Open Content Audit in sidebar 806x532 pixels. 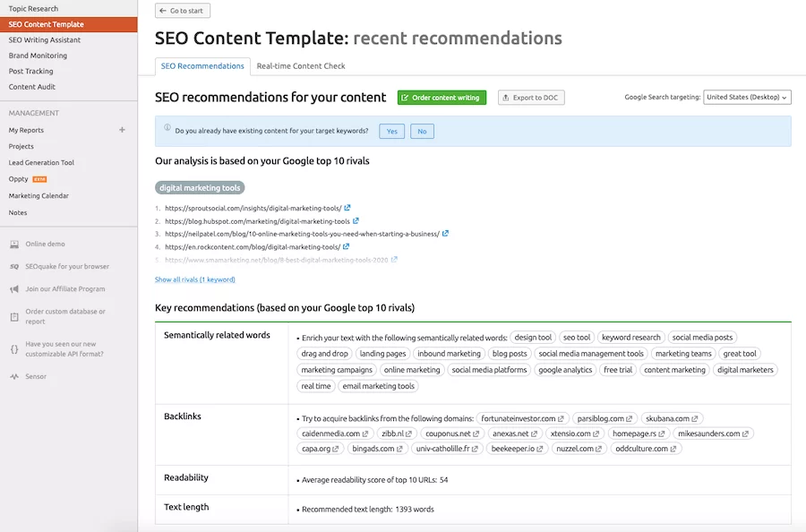click(x=32, y=87)
